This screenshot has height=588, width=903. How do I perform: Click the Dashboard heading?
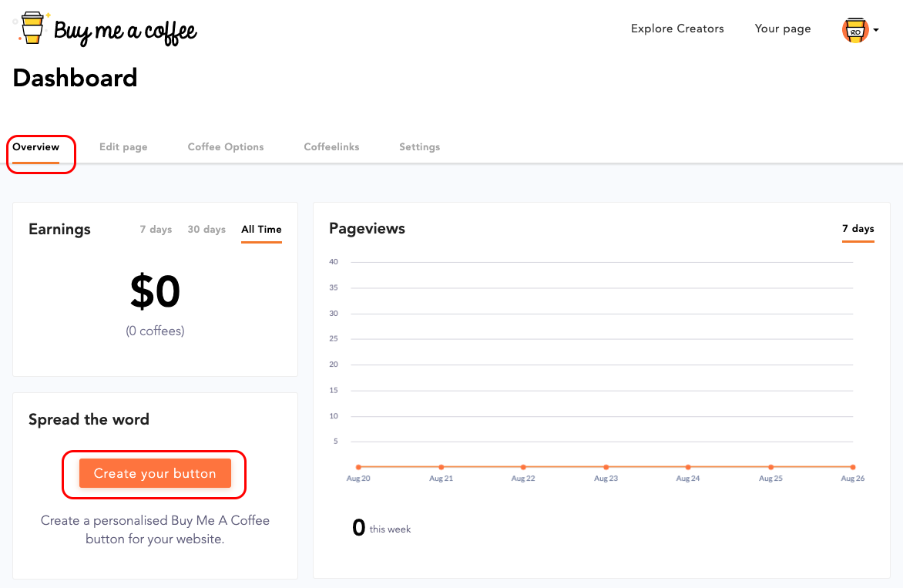click(x=75, y=78)
